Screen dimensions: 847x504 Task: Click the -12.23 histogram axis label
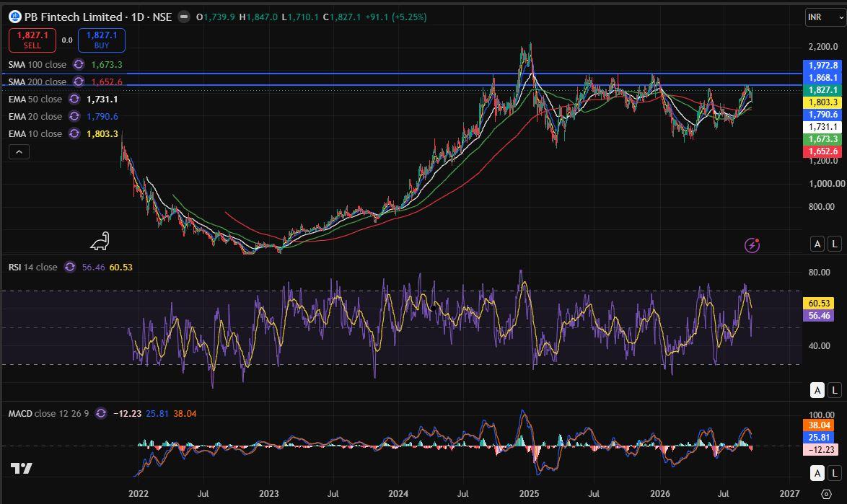[821, 449]
